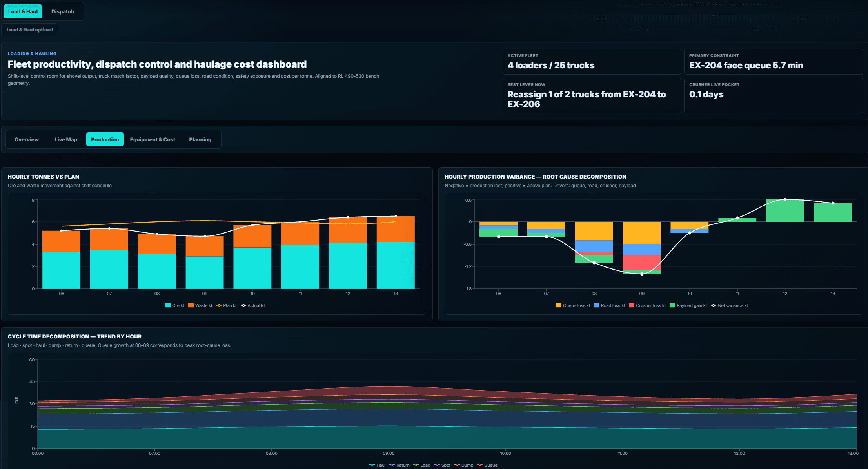Viewport: 868px width, 469px height.
Task: Open the Overview section tab
Action: [x=27, y=139]
